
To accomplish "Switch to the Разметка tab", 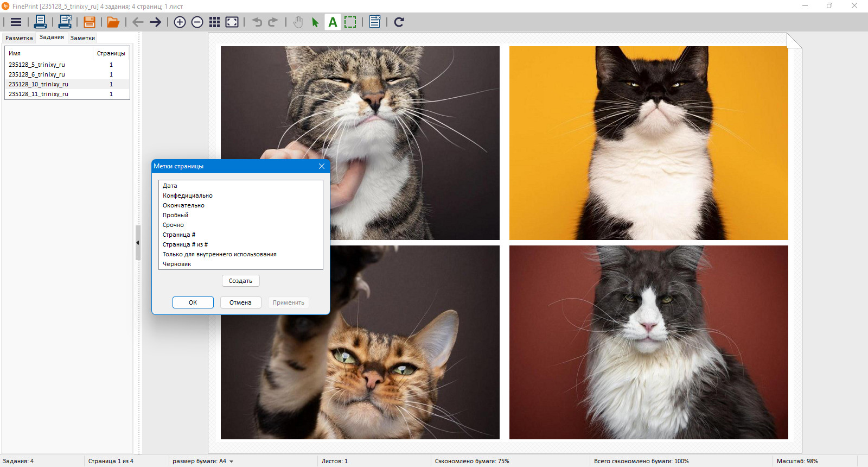I will click(x=19, y=38).
